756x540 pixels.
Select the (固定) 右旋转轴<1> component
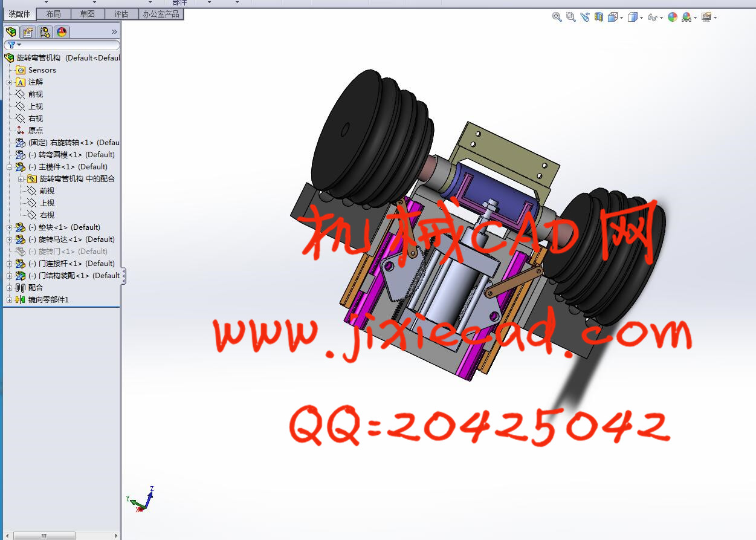pos(68,143)
